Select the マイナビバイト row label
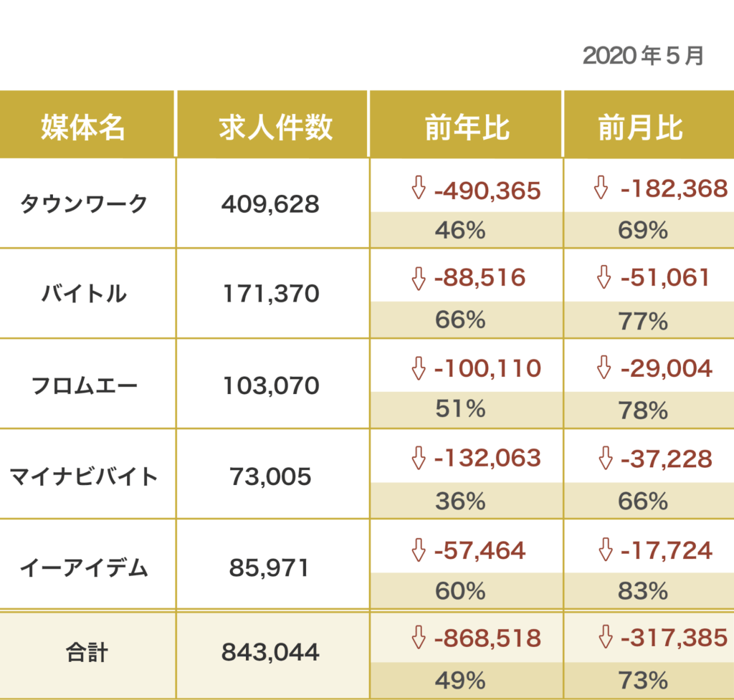 [x=84, y=476]
